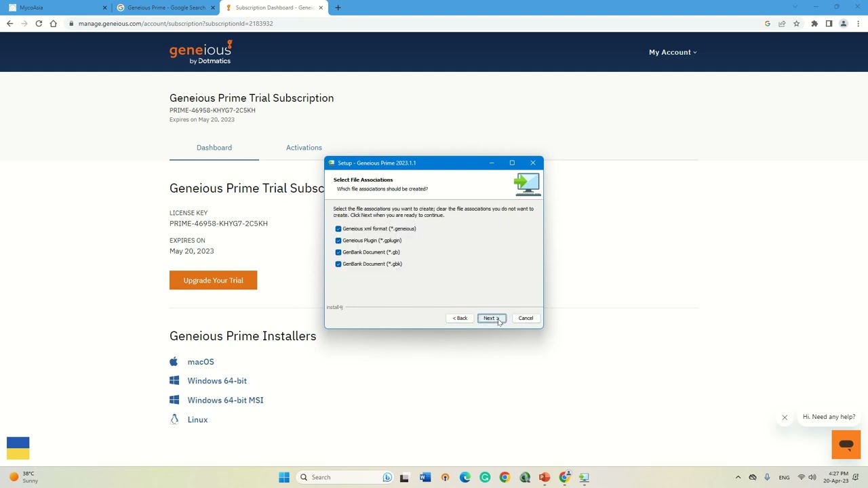
Task: Open PowerPoint from the taskbar
Action: point(545,477)
